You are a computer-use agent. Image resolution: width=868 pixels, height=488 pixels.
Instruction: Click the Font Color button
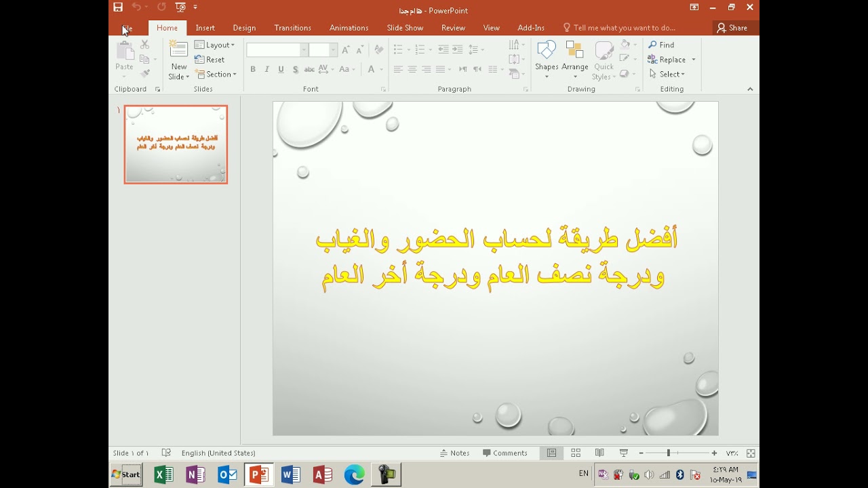(371, 69)
